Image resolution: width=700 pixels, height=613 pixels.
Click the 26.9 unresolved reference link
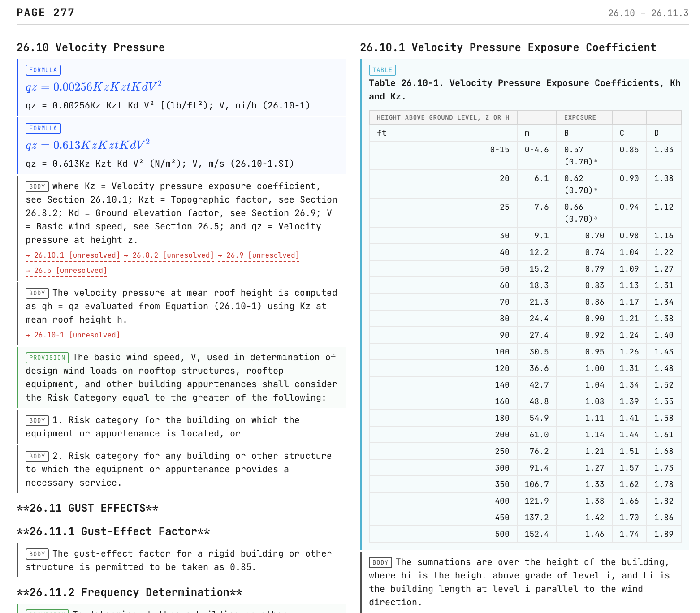click(x=258, y=255)
